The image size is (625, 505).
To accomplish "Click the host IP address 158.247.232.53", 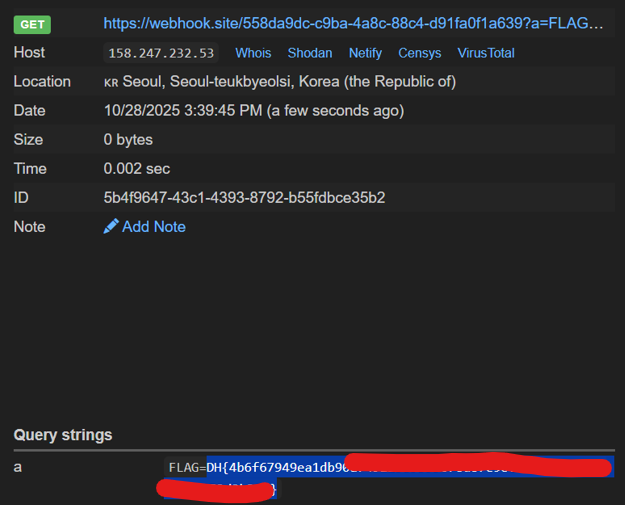I will pos(163,53).
